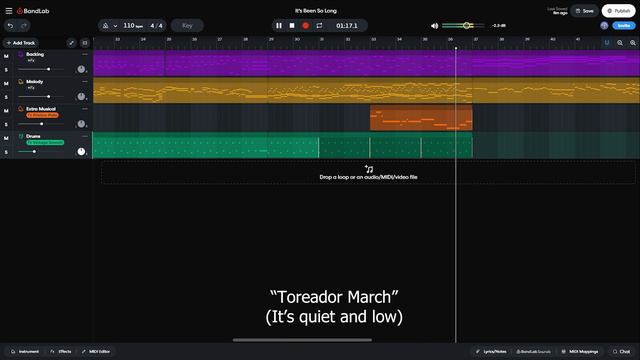Viewport: 640px width, 360px height.
Task: Click the project title It's Been So Long
Action: (316, 11)
